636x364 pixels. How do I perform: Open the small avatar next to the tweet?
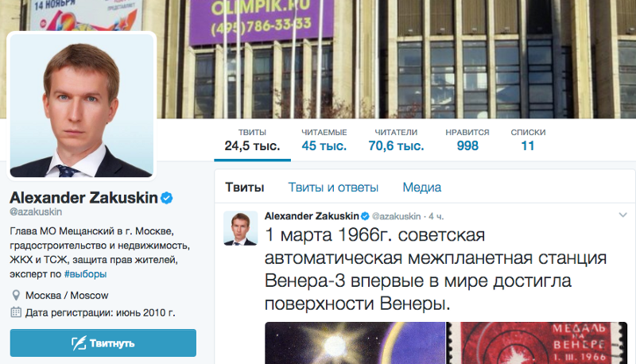tap(241, 228)
